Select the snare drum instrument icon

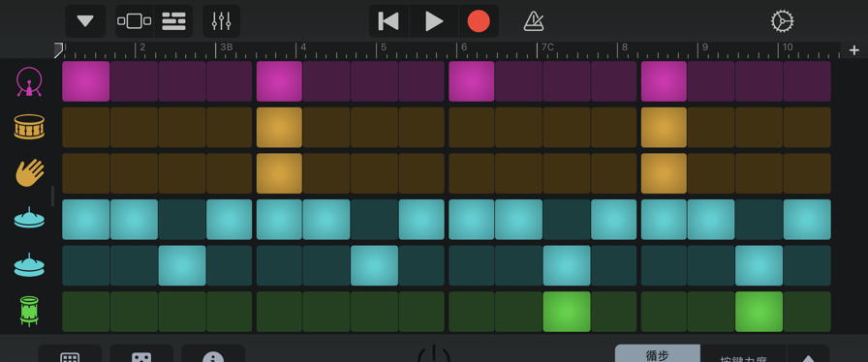coord(29,128)
